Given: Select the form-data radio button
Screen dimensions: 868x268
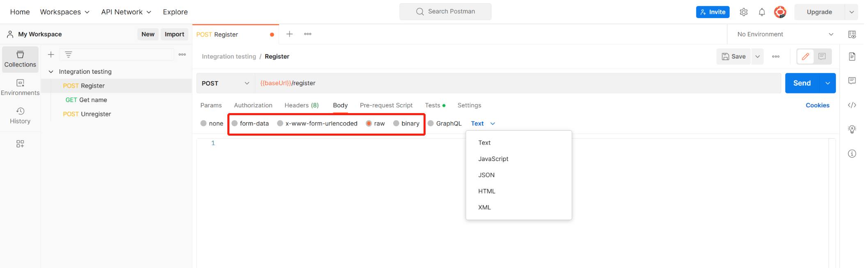Looking at the screenshot, I should [235, 123].
